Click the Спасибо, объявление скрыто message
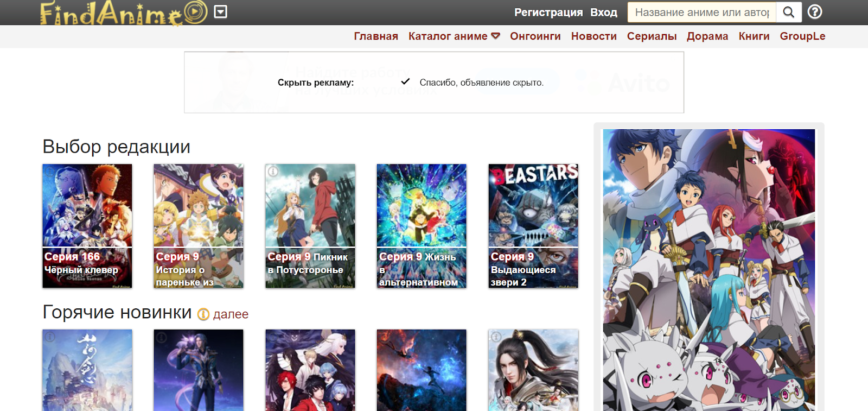This screenshot has width=868, height=411. 482,83
